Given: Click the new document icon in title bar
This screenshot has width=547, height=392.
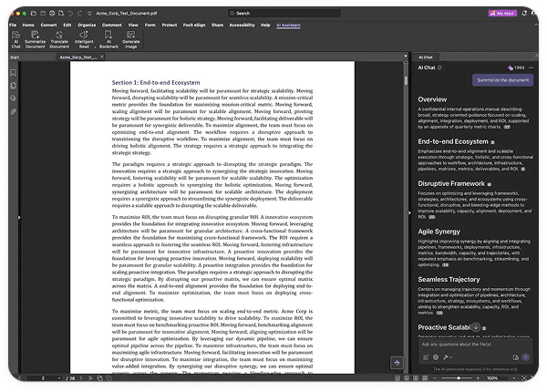Looking at the screenshot, I should [x=61, y=14].
